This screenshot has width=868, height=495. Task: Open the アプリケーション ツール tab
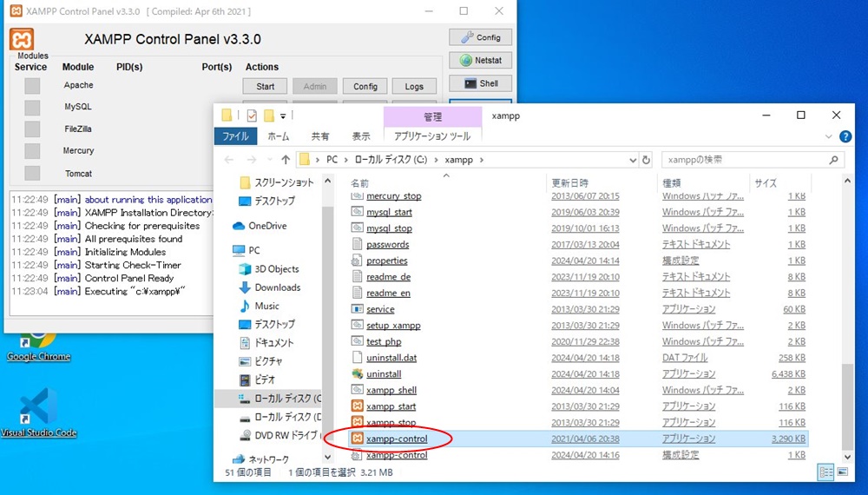tap(432, 136)
